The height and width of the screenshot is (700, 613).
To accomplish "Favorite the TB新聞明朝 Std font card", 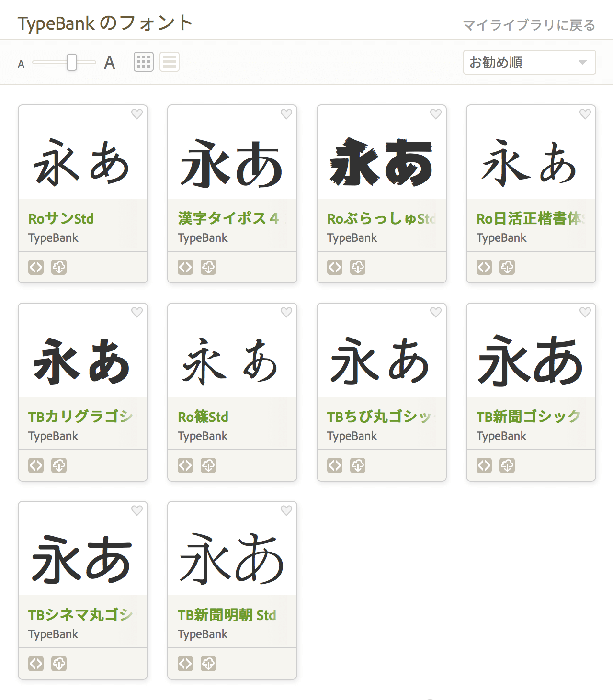I will 286,510.
